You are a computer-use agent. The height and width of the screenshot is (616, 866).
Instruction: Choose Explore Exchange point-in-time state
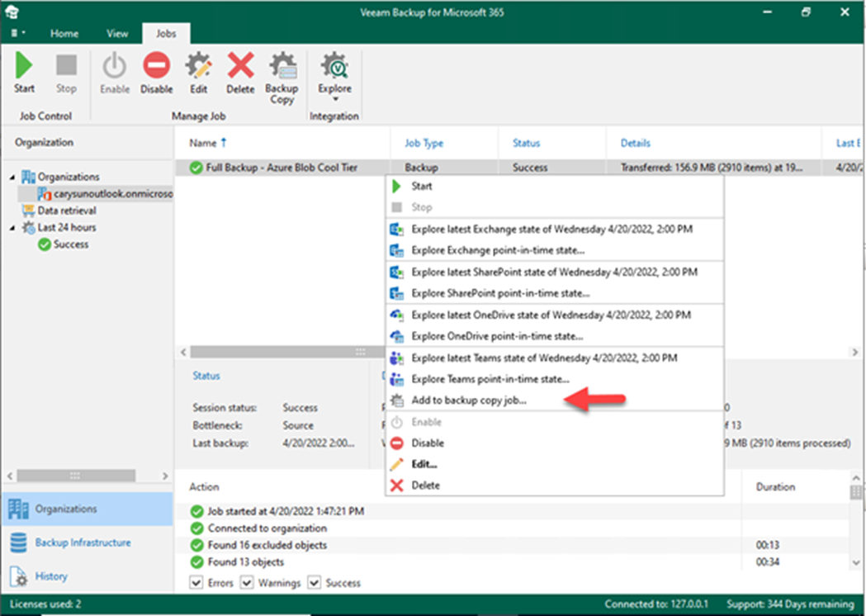pos(554,250)
